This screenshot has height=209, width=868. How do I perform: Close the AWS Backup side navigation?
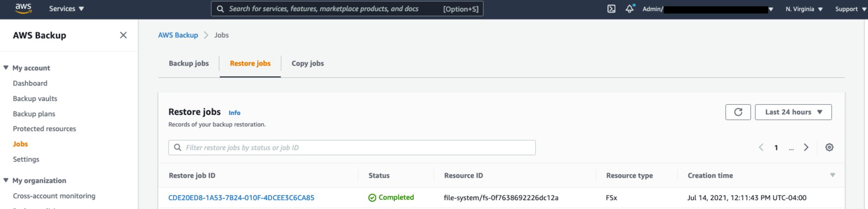(x=123, y=35)
